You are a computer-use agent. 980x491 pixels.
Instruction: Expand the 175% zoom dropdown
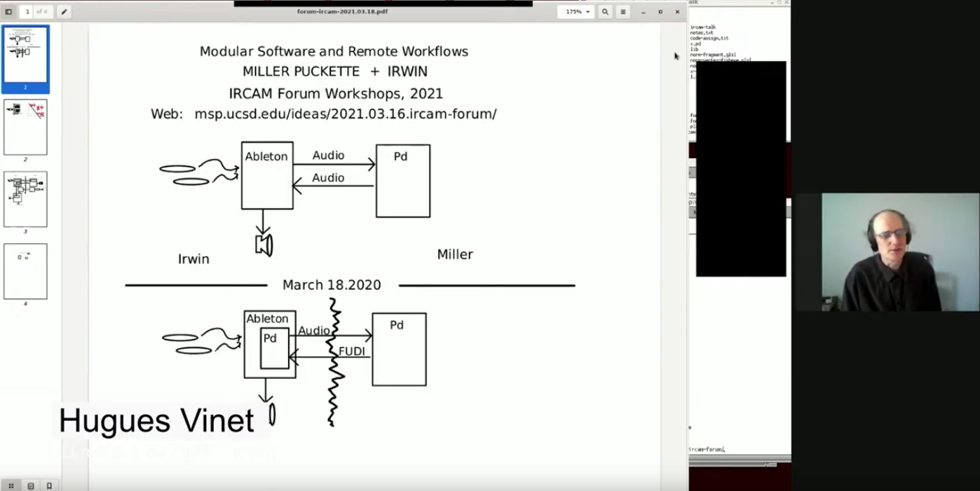coord(577,12)
